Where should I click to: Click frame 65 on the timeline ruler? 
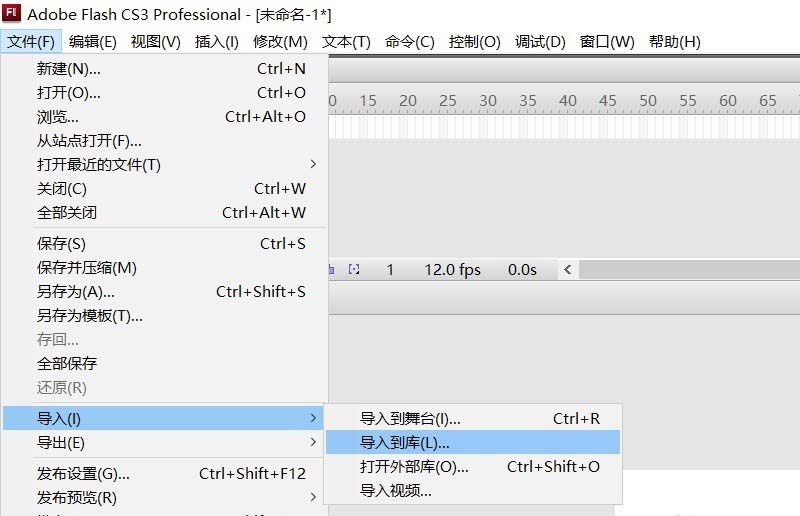(x=768, y=101)
